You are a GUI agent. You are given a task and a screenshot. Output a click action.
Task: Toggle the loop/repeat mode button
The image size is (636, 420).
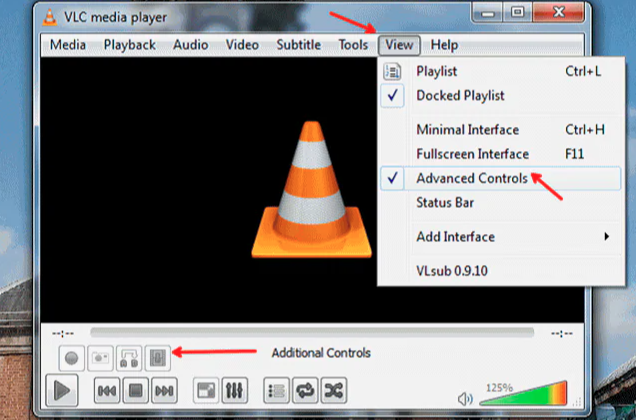[x=305, y=391]
